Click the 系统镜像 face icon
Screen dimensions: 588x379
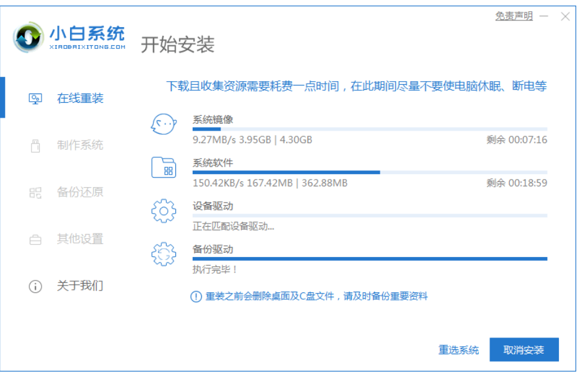164,124
